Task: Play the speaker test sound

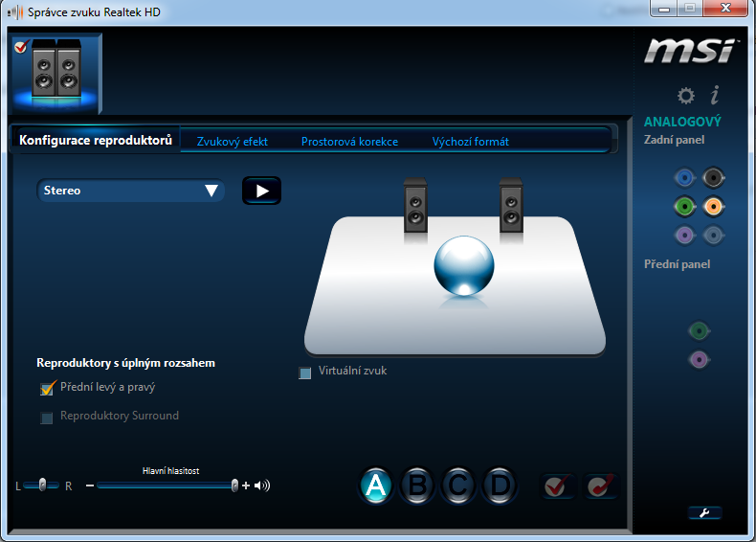Action: (x=261, y=191)
